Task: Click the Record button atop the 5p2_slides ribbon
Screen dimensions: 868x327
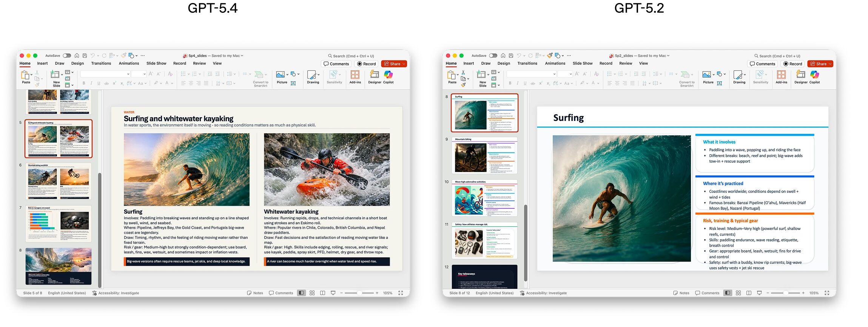Action: click(x=792, y=64)
